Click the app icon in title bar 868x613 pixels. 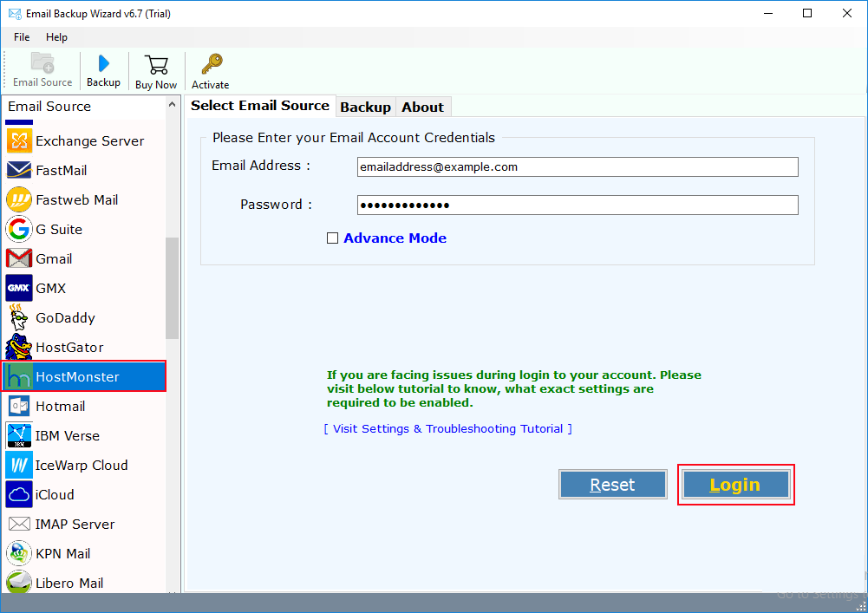15,14
